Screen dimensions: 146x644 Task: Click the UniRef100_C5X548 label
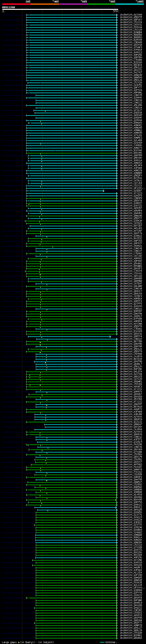point(131,354)
